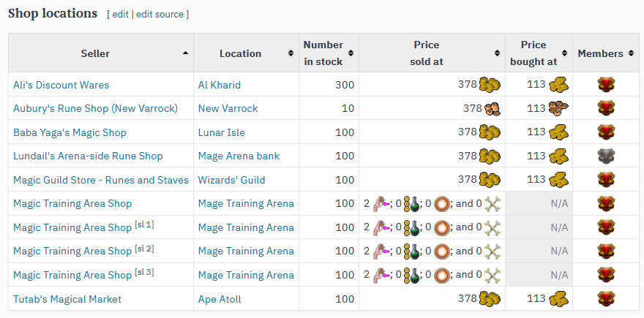Click the sl 1 footnote reference
Viewport: 644px width, 318px height.
144,225
